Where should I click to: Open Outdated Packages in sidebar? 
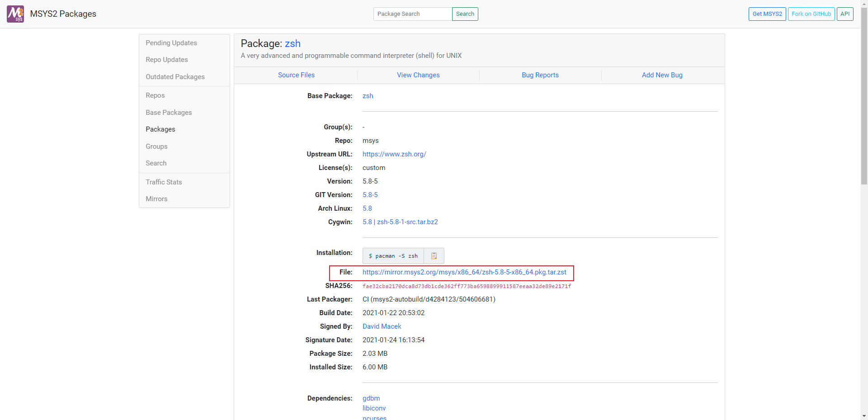pos(175,77)
